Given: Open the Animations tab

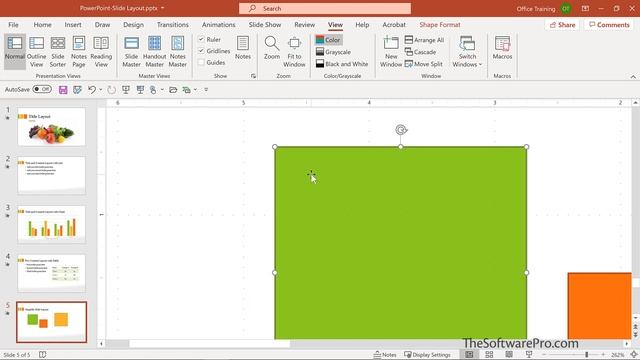Looking at the screenshot, I should click(218, 25).
